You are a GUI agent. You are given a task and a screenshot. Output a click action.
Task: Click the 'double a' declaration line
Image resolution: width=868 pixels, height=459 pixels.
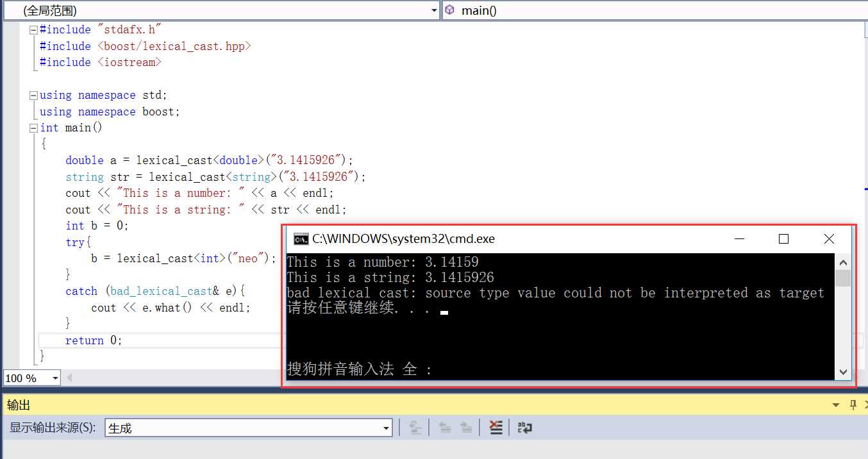[x=209, y=160]
